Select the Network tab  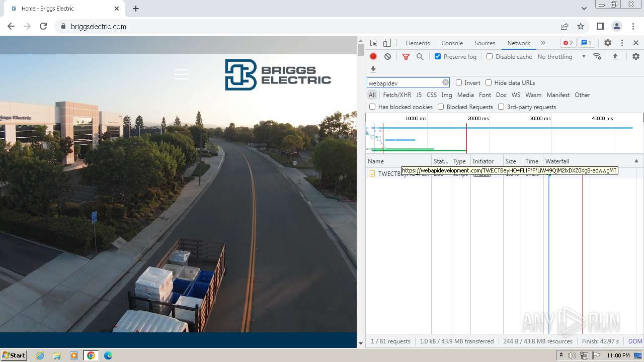click(x=519, y=43)
